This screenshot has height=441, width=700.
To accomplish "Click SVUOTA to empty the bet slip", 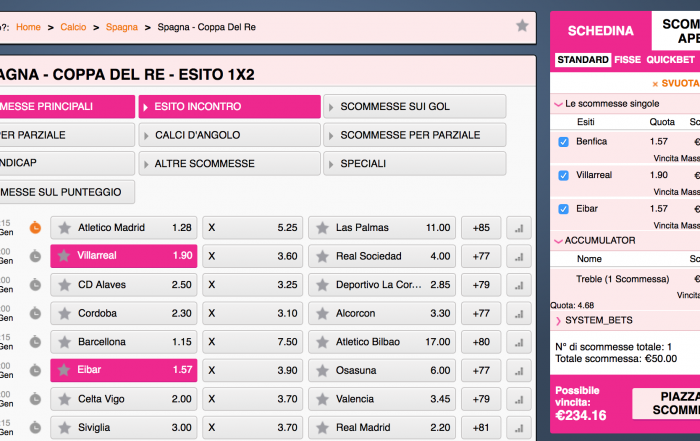I will 676,83.
